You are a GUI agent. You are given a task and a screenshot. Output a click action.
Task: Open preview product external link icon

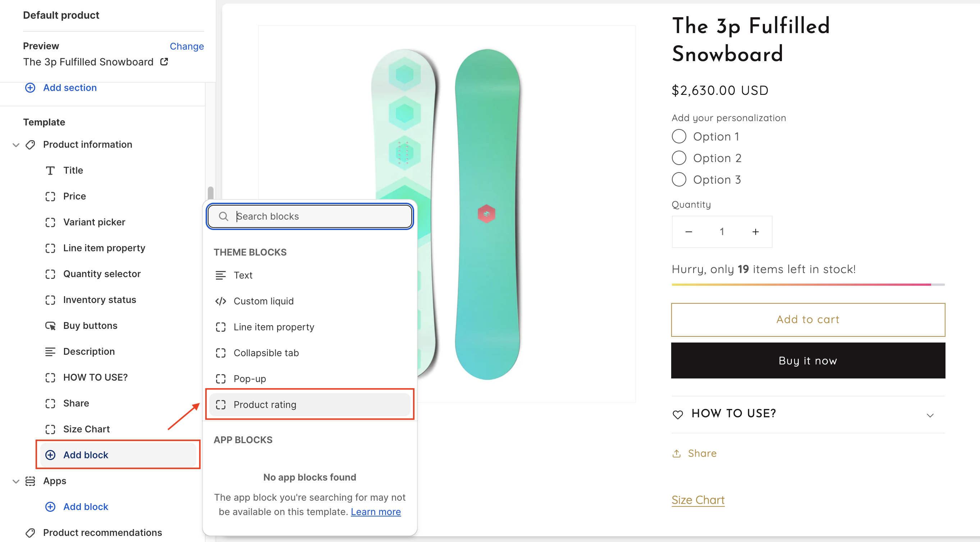point(164,61)
